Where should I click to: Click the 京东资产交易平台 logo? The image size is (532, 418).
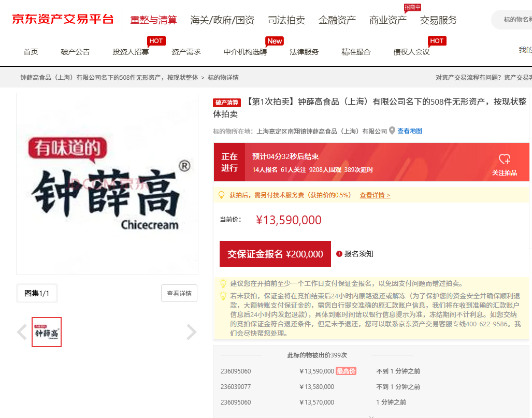pyautogui.click(x=63, y=19)
